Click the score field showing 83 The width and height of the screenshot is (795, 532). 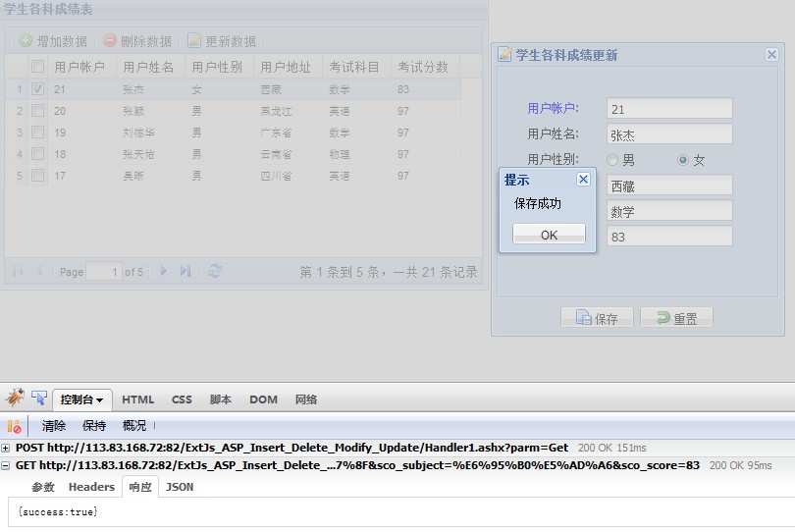coord(669,237)
